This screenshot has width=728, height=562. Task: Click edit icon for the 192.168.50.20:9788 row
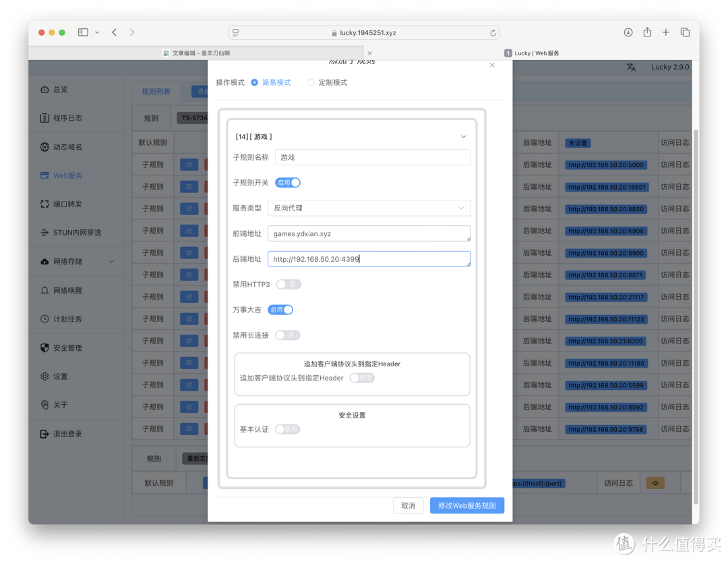click(x=189, y=428)
